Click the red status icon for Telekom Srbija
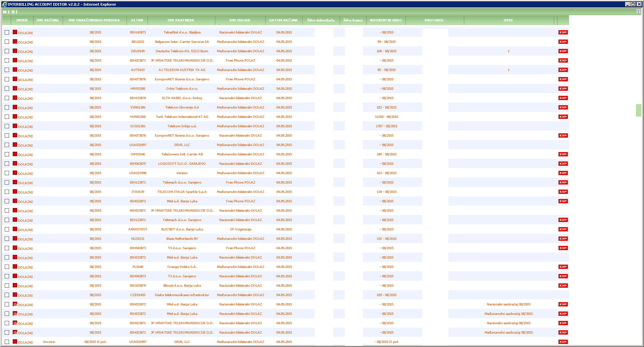The height and width of the screenshot is (347, 644). coord(15,126)
